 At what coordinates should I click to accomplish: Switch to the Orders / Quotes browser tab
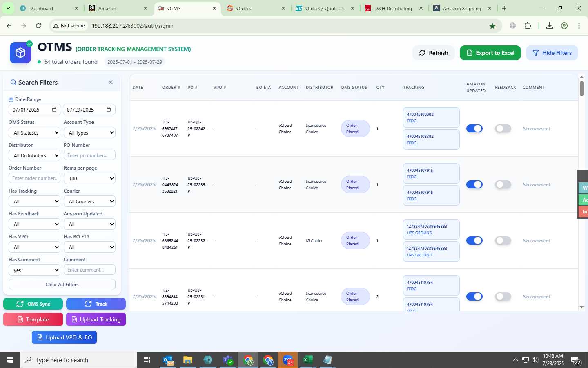click(x=325, y=8)
